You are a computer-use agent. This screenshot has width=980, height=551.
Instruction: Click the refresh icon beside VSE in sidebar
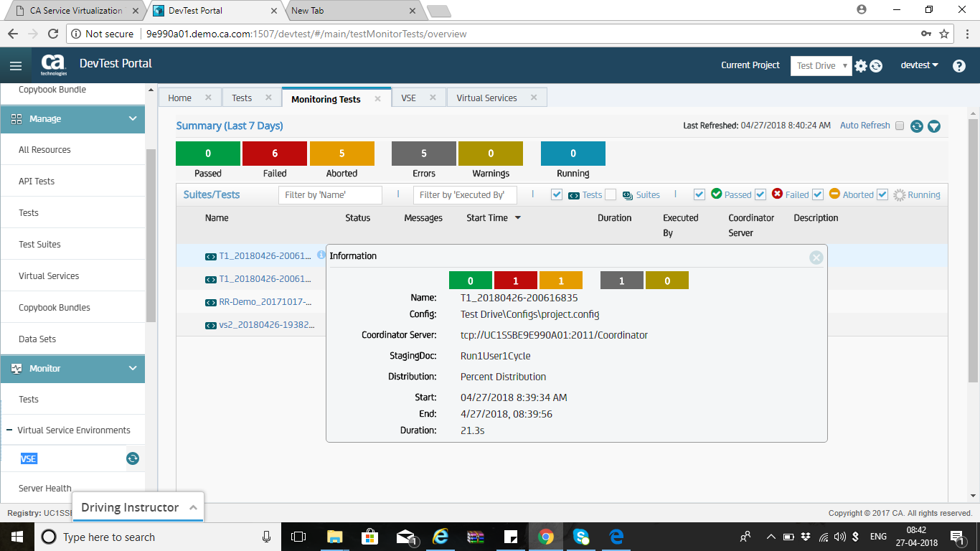click(x=133, y=458)
